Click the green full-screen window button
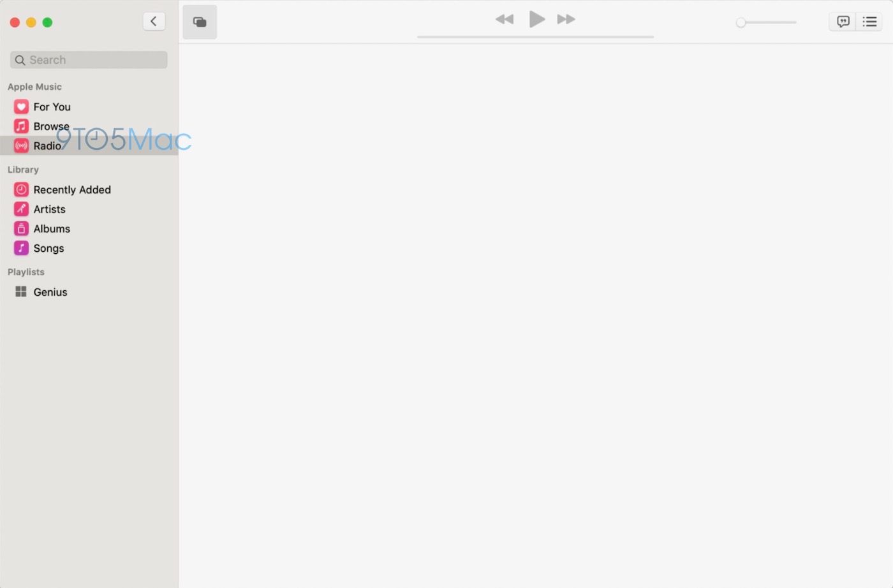Viewport: 893px width, 588px height. pos(47,22)
